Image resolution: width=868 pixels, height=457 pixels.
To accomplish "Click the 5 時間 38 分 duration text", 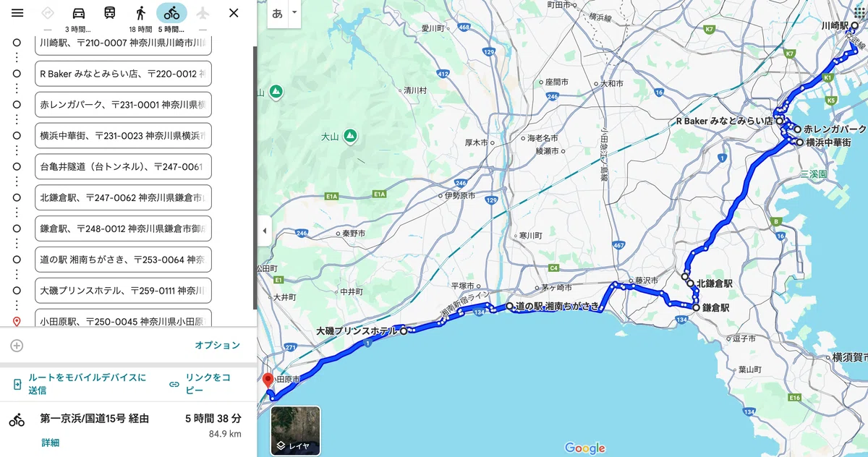I will [213, 418].
